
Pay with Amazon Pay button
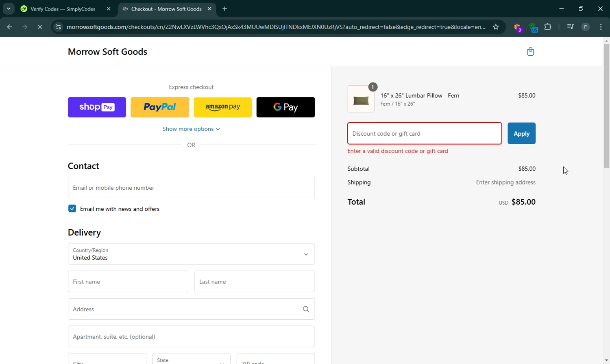point(223,107)
